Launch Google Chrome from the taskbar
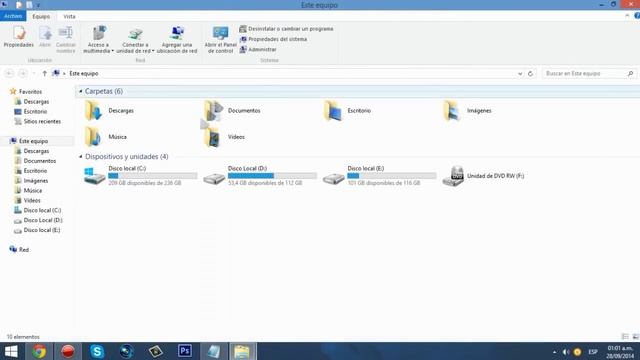This screenshot has width=640, height=360. click(39, 351)
